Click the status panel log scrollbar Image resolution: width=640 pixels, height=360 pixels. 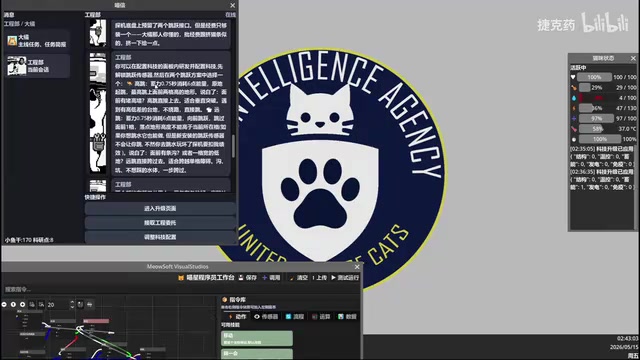click(x=636, y=187)
